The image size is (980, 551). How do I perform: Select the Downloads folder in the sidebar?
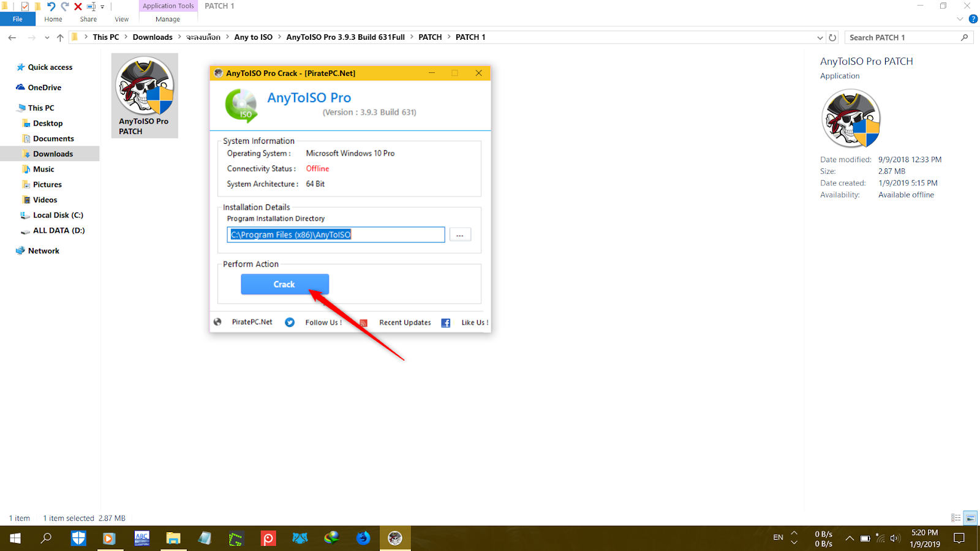(53, 154)
